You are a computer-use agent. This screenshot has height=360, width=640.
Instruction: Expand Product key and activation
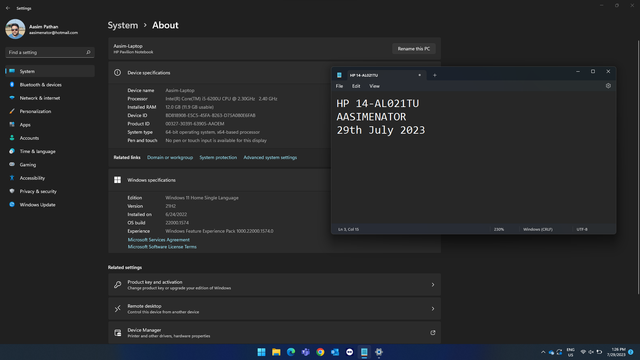click(x=274, y=284)
